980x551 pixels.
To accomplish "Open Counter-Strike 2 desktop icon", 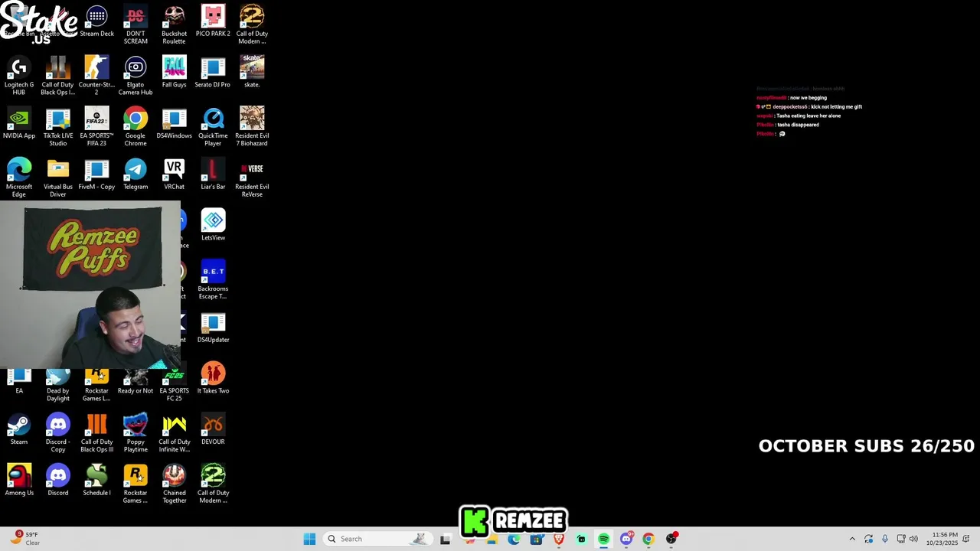I will 96,76.
